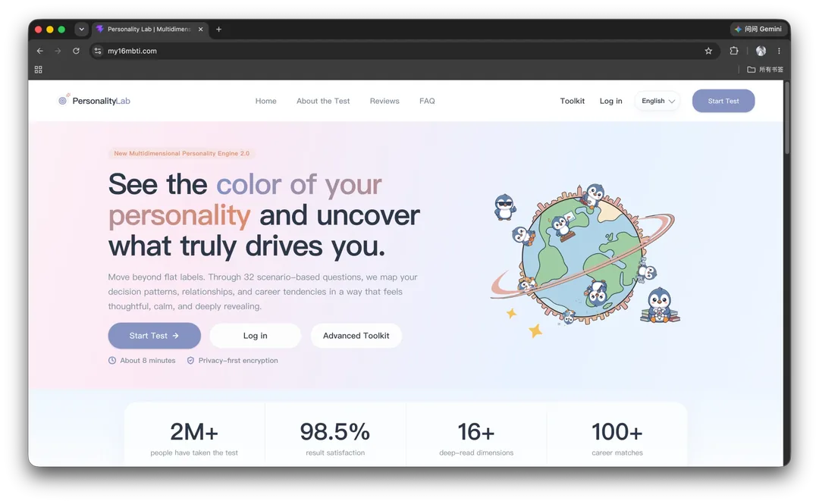Go to About the Test menu item
819x504 pixels.
coord(323,101)
